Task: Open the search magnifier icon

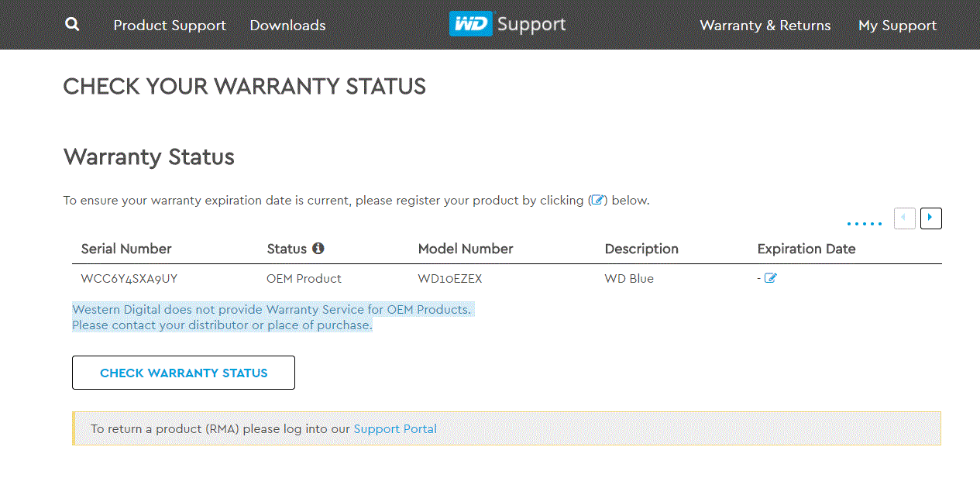Action: click(x=72, y=24)
